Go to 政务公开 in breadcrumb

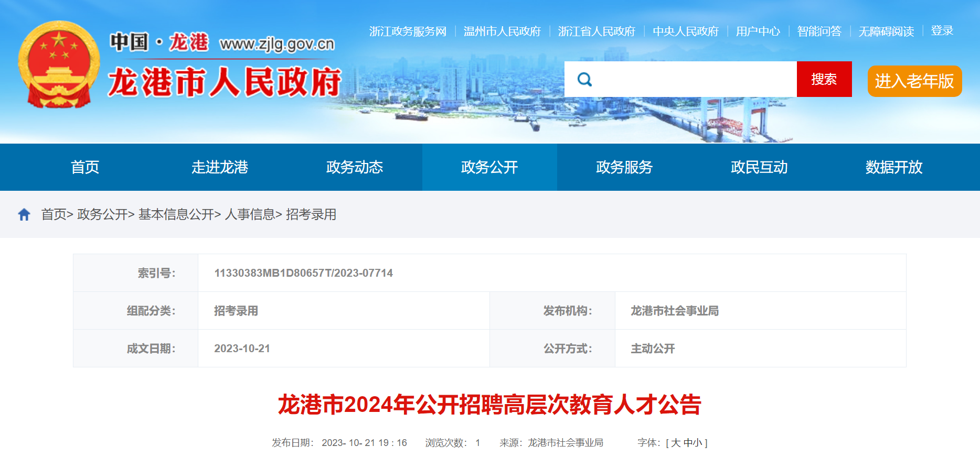pos(102,214)
